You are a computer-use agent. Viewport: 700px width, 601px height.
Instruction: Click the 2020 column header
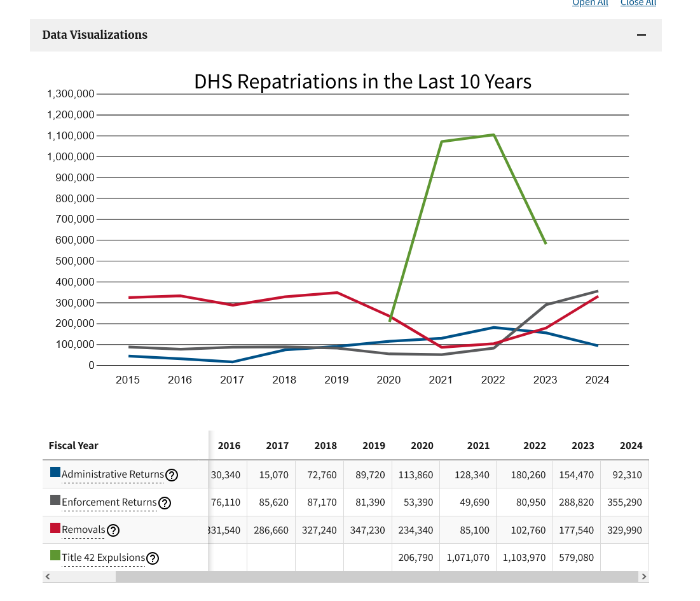coord(422,446)
